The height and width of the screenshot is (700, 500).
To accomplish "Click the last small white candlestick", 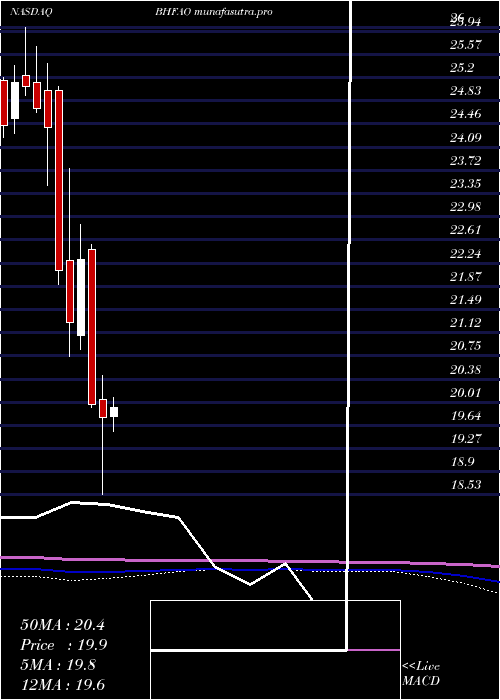I will [x=114, y=412].
